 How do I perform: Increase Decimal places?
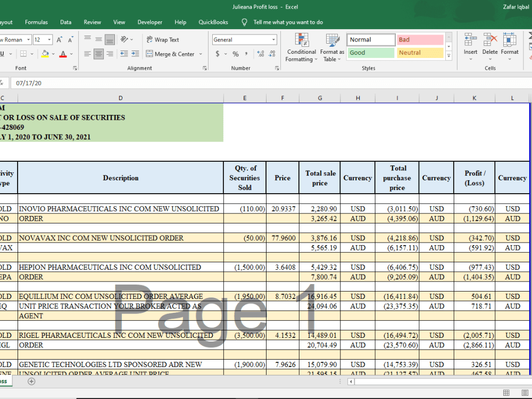click(x=260, y=53)
